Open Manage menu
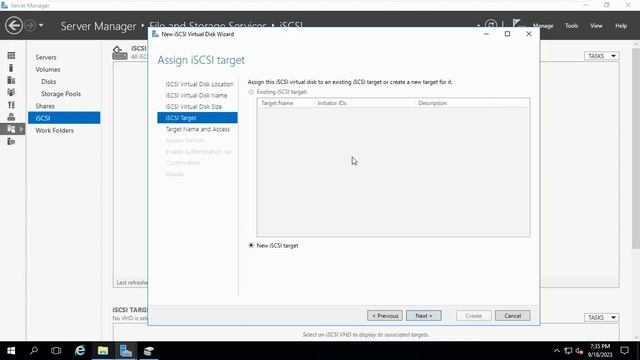The height and width of the screenshot is (360, 640). [543, 26]
